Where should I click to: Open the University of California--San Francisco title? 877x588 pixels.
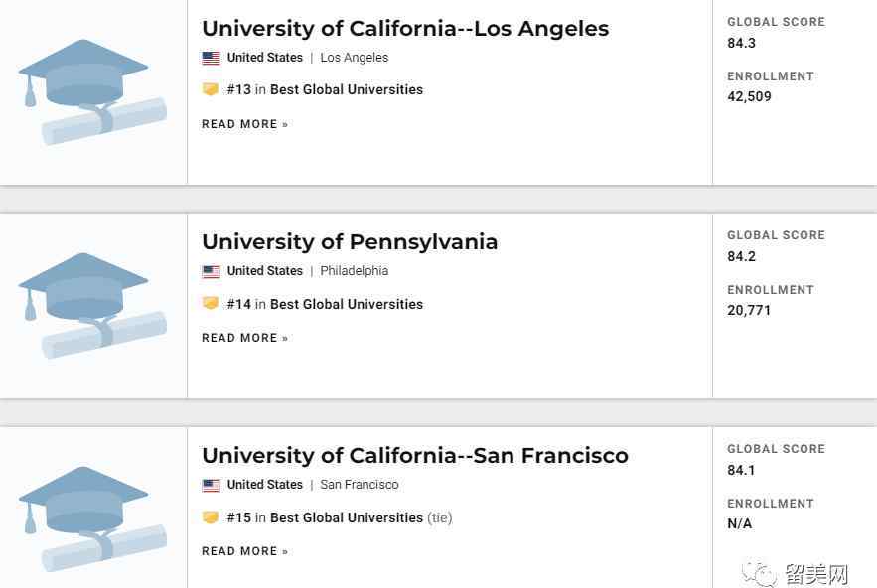[415, 456]
